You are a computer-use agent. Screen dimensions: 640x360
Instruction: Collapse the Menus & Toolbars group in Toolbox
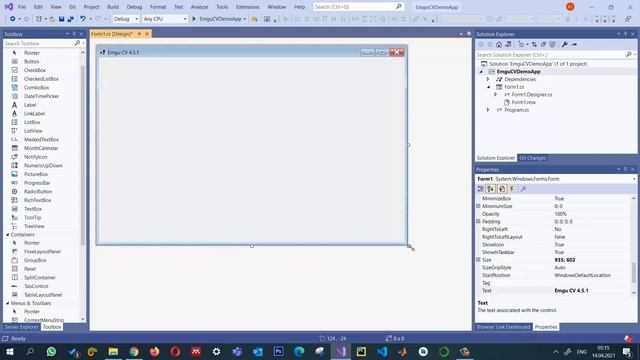tap(7, 303)
